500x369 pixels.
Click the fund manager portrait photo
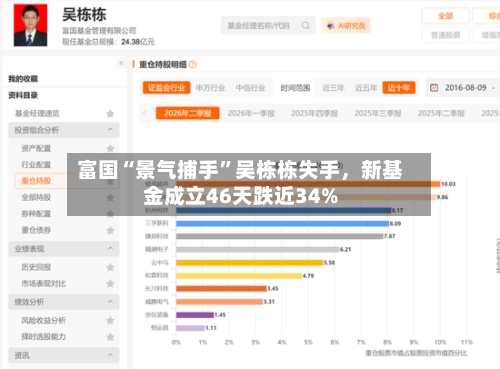pos(30,25)
